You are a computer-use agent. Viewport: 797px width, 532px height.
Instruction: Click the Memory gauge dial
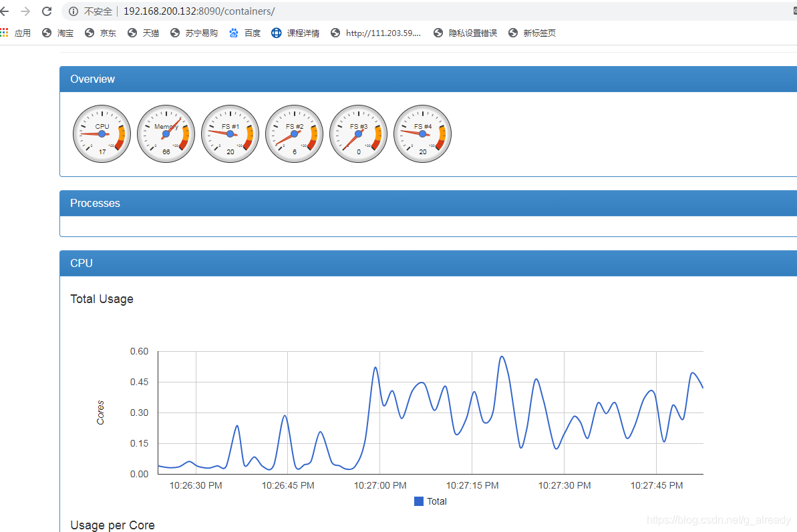click(x=166, y=134)
